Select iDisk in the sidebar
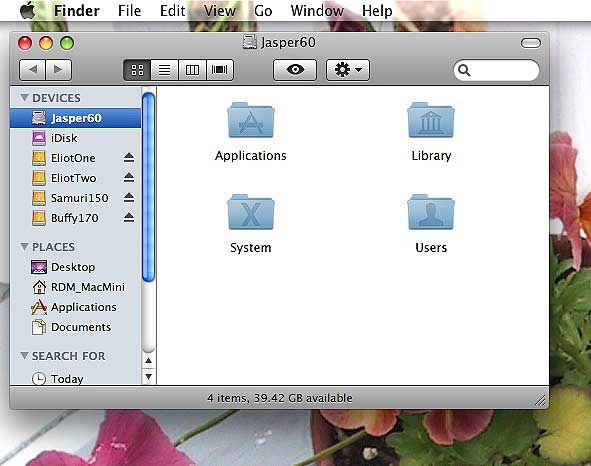This screenshot has width=591, height=466. pyautogui.click(x=75, y=138)
